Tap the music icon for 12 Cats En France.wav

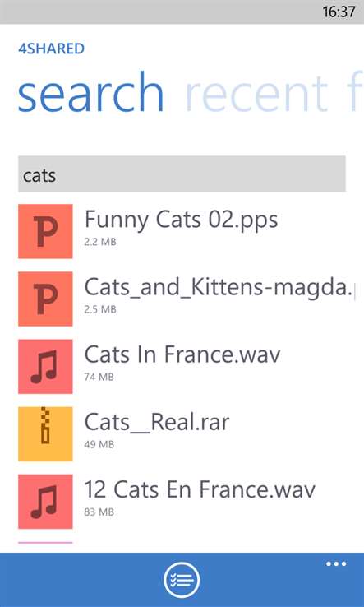[x=45, y=502]
